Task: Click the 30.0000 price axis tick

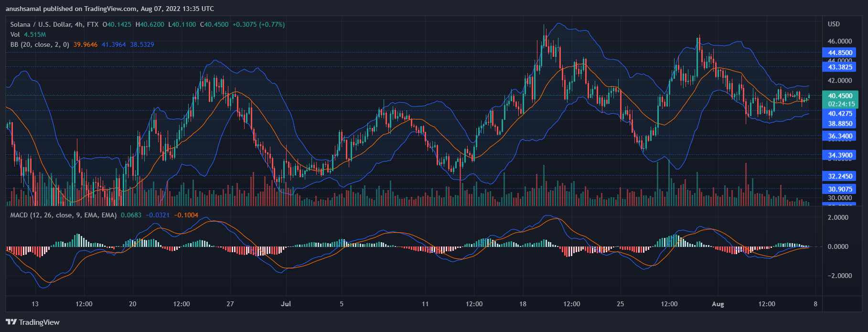Action: [x=840, y=198]
